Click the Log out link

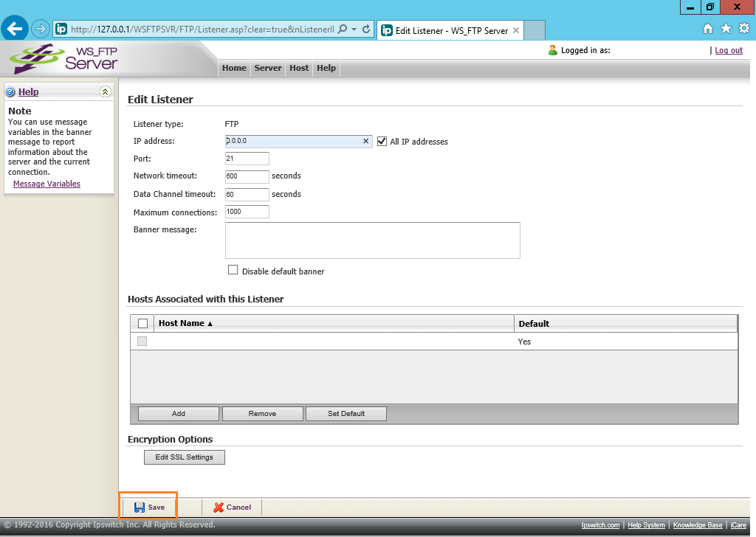click(x=729, y=50)
